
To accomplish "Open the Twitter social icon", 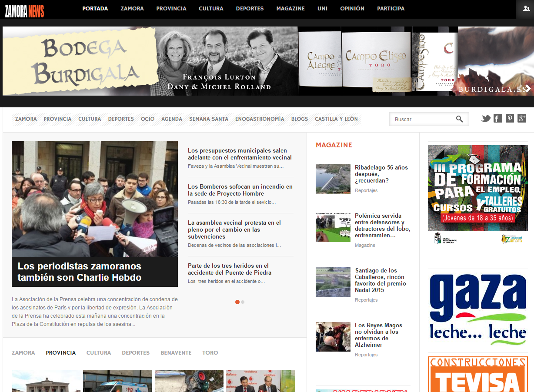I will [x=486, y=118].
